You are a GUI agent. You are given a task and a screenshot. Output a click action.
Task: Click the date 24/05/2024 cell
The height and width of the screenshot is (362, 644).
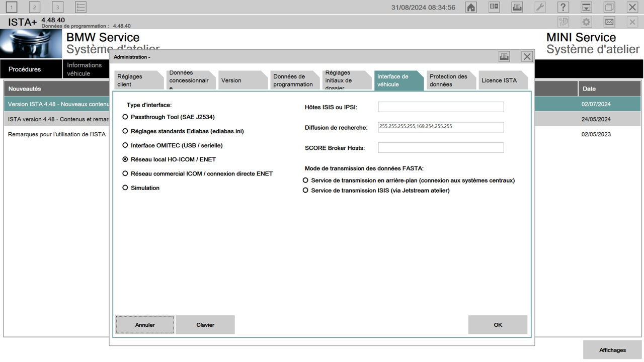click(x=596, y=119)
